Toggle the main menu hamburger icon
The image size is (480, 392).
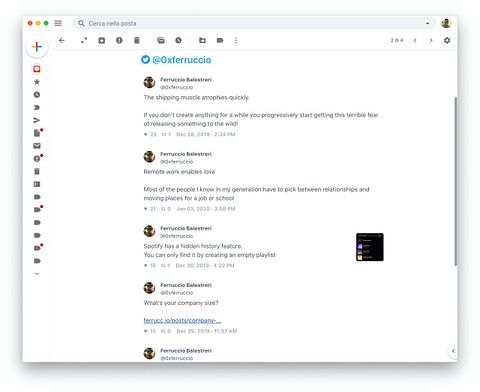(x=58, y=23)
